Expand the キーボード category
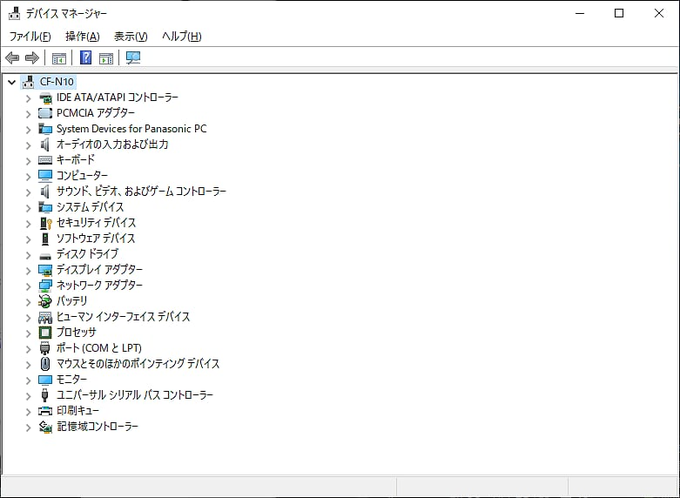The width and height of the screenshot is (680, 498). [29, 161]
